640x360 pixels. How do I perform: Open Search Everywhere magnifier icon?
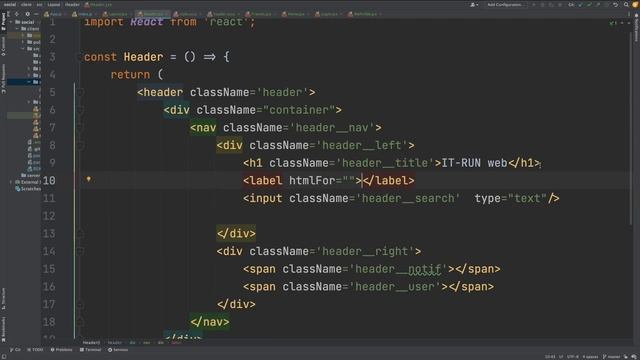coord(626,5)
